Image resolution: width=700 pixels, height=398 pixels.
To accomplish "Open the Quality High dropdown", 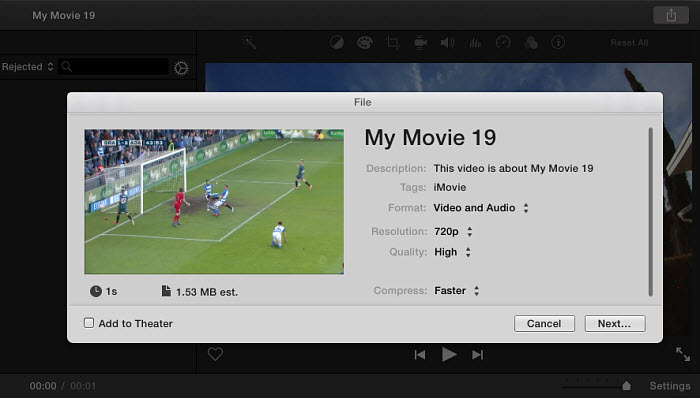I will (452, 252).
